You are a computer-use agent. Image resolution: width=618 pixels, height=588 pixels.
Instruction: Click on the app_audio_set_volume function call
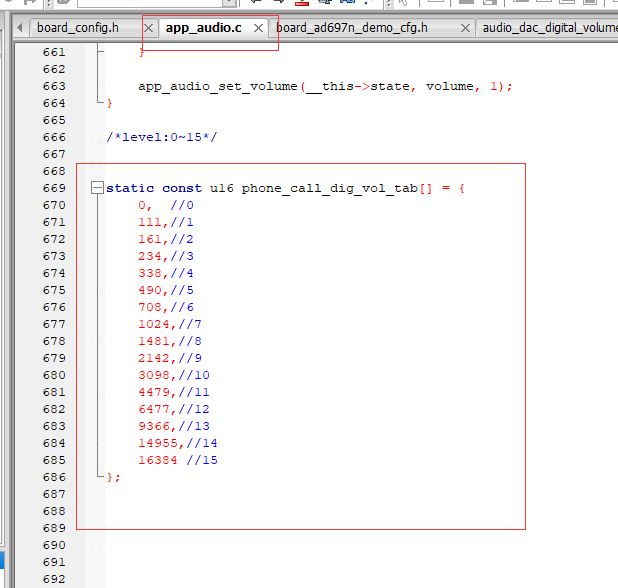pyautogui.click(x=218, y=86)
